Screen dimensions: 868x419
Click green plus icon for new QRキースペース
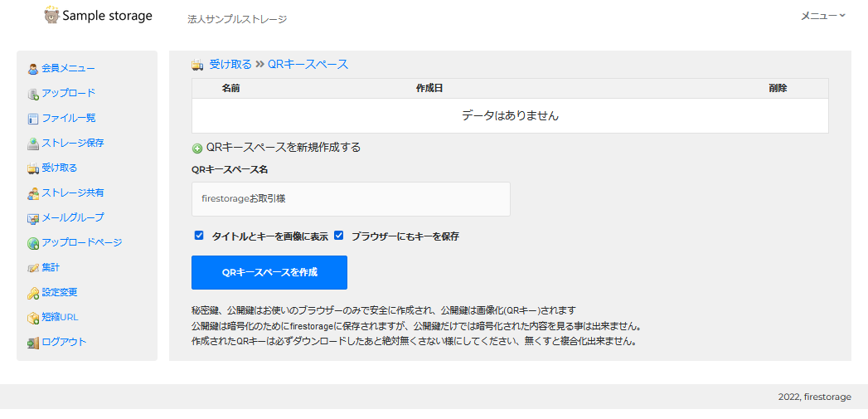(197, 149)
